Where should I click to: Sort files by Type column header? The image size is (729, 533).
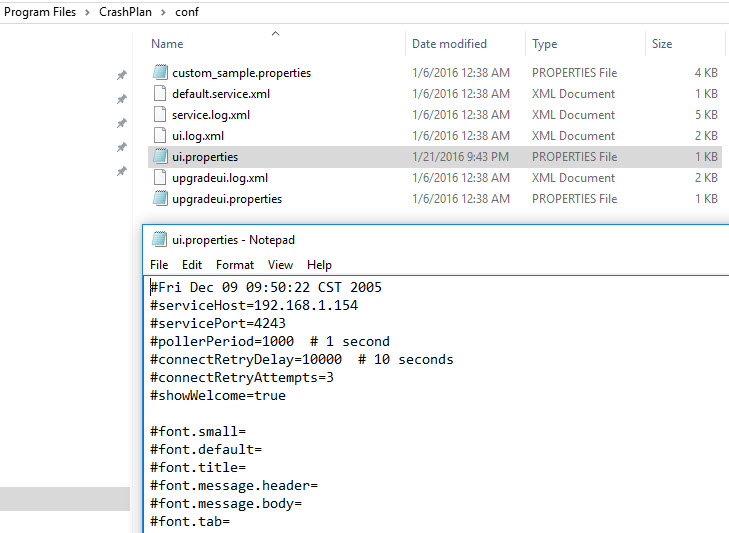tap(544, 44)
